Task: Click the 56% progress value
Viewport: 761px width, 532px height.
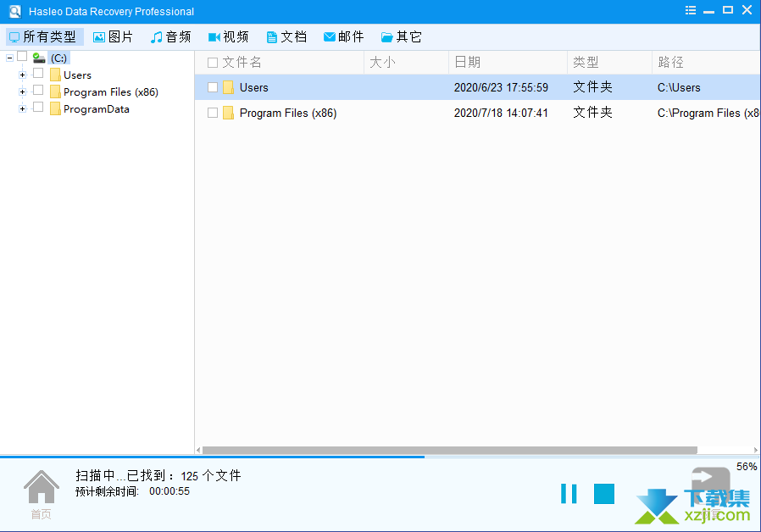Action: 747,467
